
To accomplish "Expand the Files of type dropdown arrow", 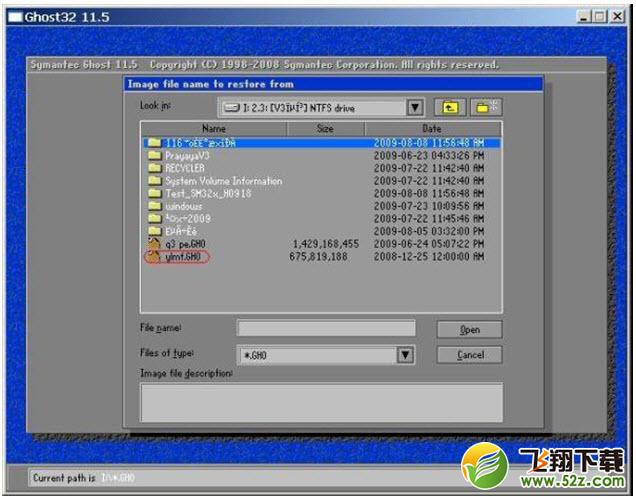I will click(x=405, y=355).
